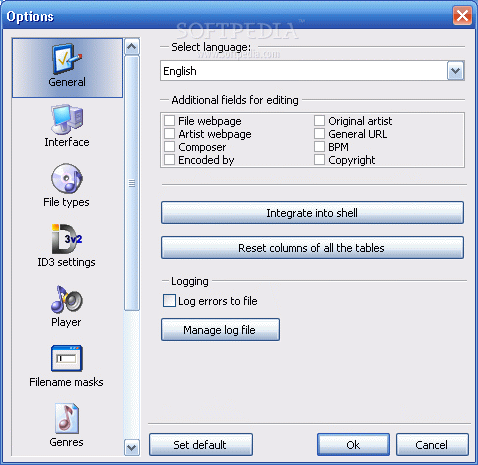Open Manage log file
The image size is (478, 465).
tap(220, 330)
